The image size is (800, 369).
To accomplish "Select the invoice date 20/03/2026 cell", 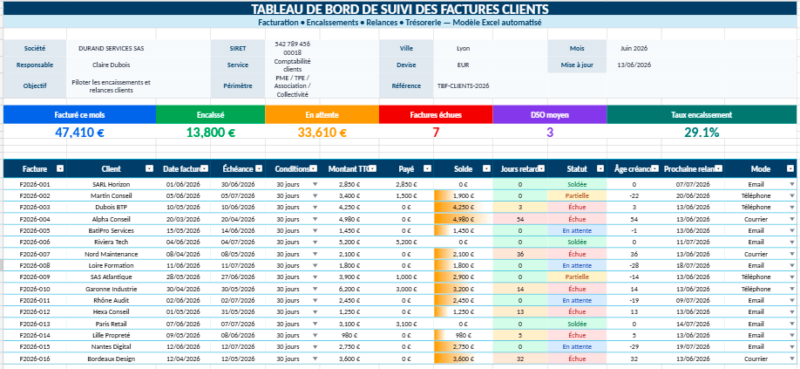I will (x=183, y=219).
